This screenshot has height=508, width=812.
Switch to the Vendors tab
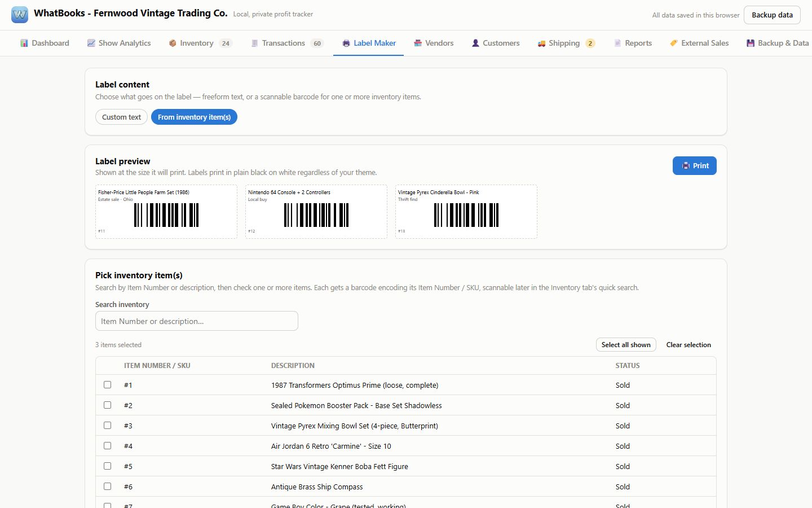(x=434, y=43)
